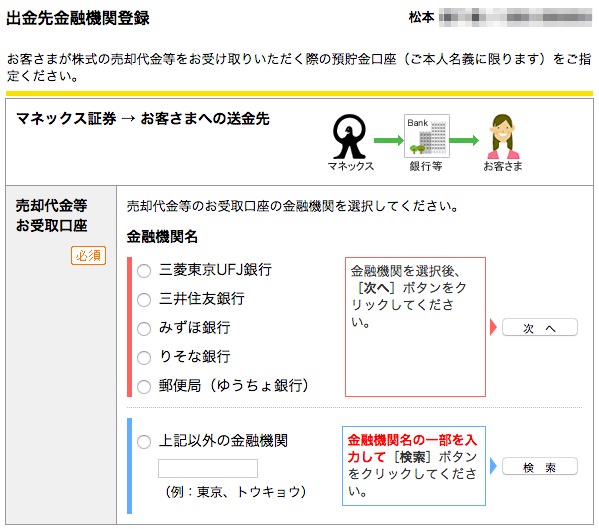Viewport: 599px width, 529px height.
Task: Click the blue-bordered 金融機関名の一部を入力して instruction box
Action: tap(414, 466)
